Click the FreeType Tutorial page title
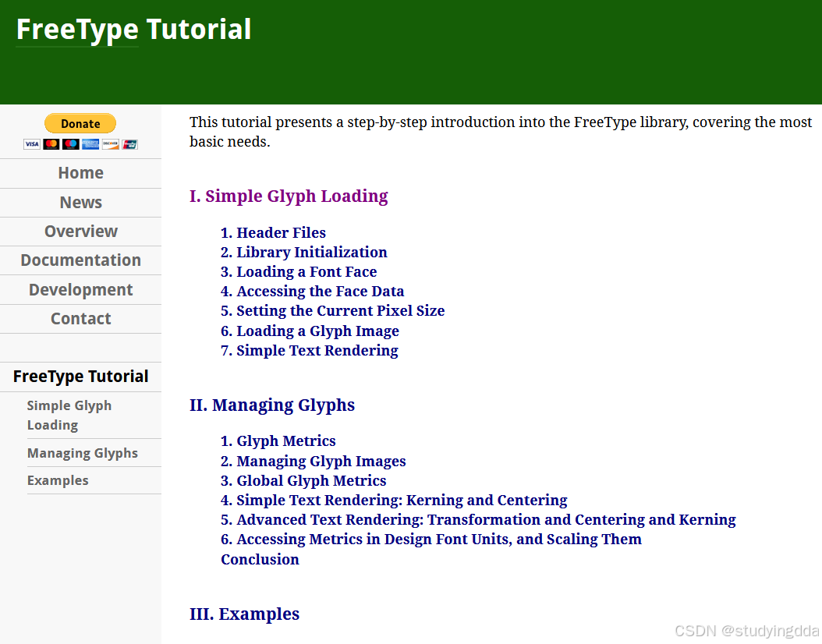This screenshot has width=822, height=644. tap(133, 30)
